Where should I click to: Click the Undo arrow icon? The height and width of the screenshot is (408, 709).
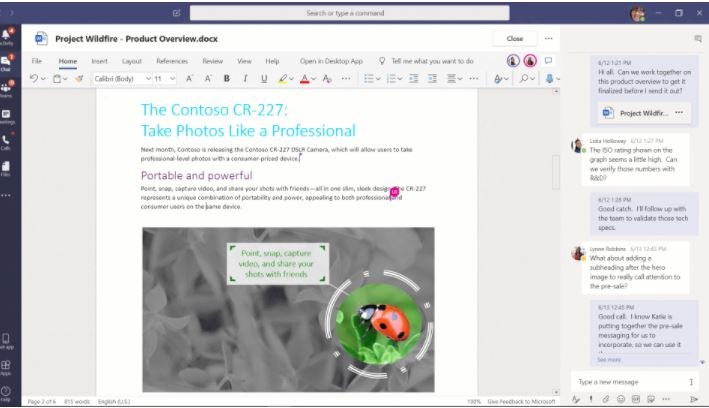[x=34, y=78]
